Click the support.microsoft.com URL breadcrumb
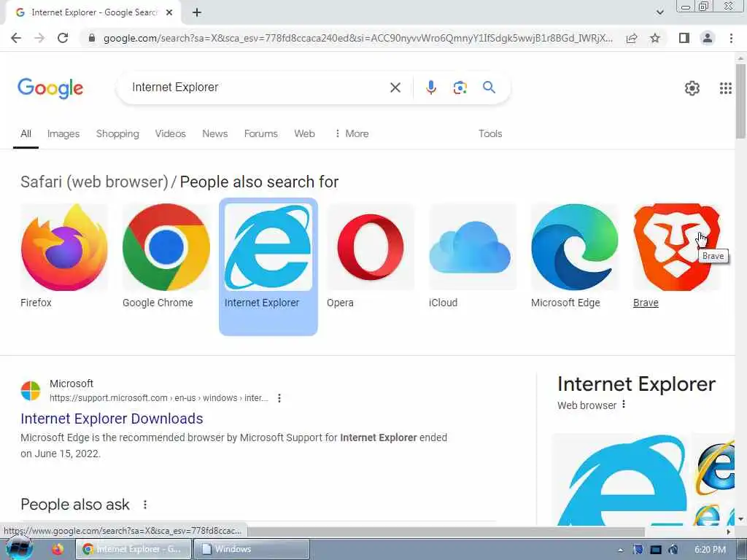 coord(158,398)
